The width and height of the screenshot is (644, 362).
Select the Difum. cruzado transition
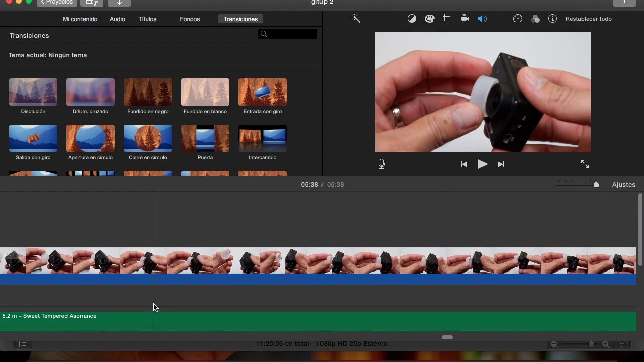(91, 92)
